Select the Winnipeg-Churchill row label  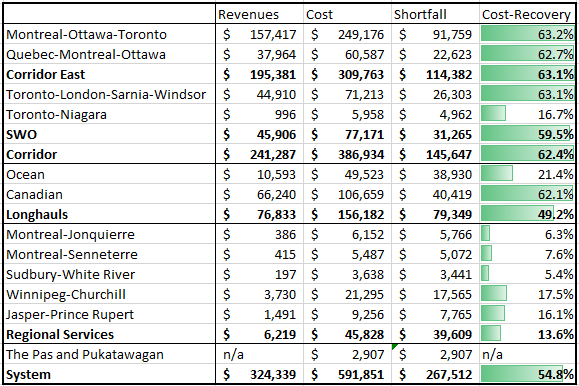tap(66, 294)
